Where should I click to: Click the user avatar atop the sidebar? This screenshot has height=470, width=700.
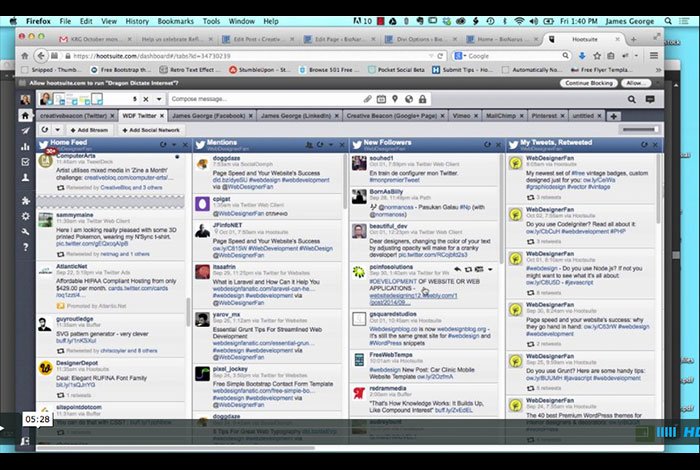25,100
